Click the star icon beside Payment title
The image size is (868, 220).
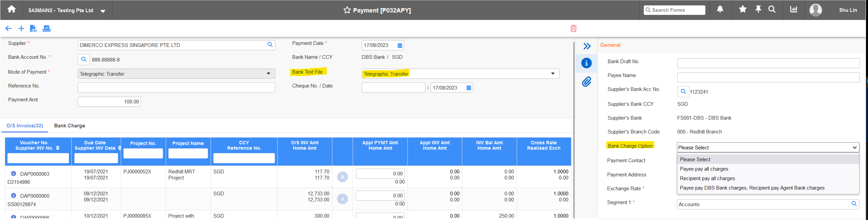[347, 10]
